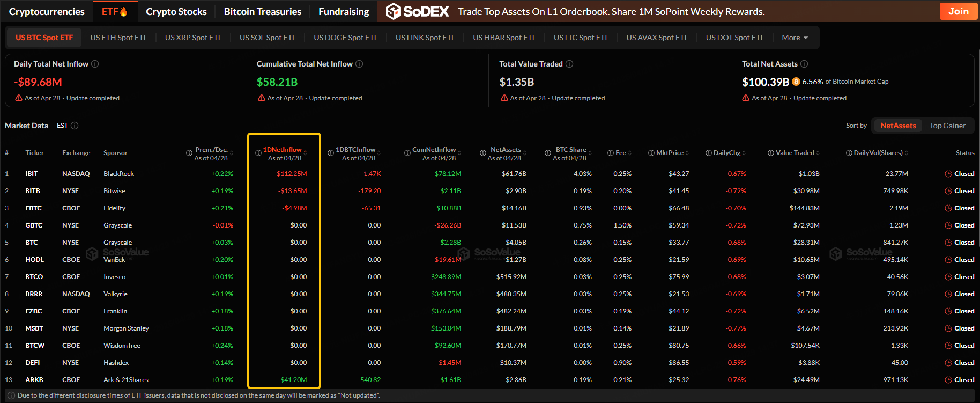Click the info icon beside Daily Total Net Inflow
The width and height of the screenshot is (980, 403).
coord(95,64)
